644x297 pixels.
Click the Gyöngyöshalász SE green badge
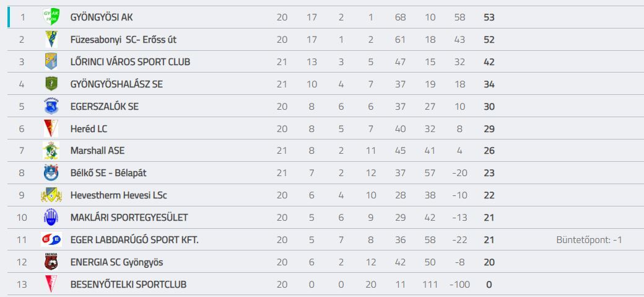pyautogui.click(x=51, y=84)
